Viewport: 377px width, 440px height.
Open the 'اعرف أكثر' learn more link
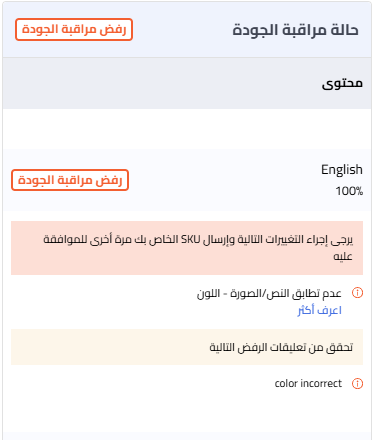click(x=320, y=310)
